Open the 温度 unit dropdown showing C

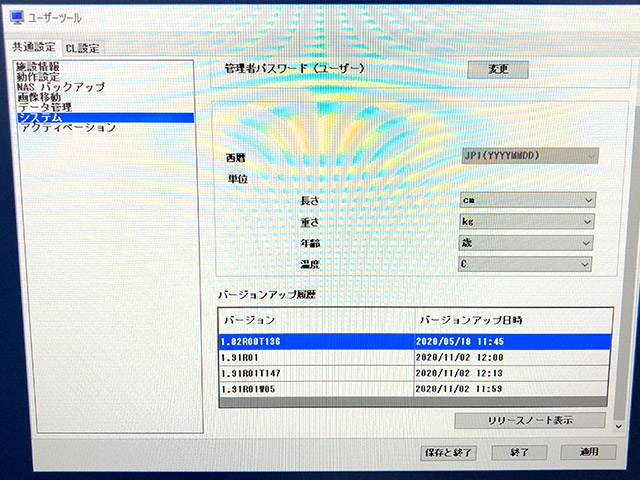(x=525, y=264)
